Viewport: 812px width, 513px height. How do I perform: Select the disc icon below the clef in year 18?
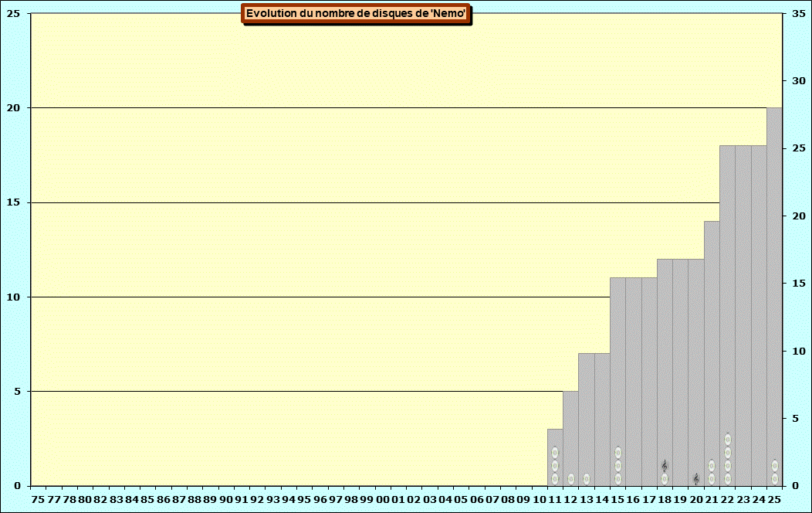coord(665,479)
